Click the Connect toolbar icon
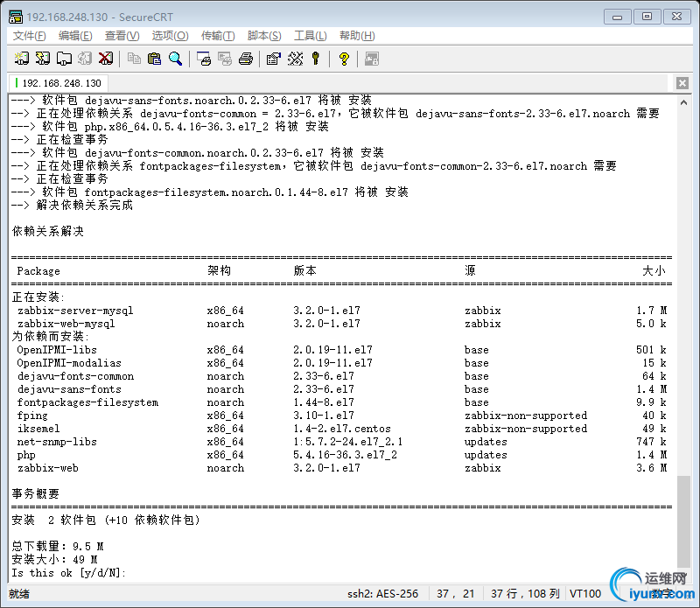The height and width of the screenshot is (608, 700). 21,59
